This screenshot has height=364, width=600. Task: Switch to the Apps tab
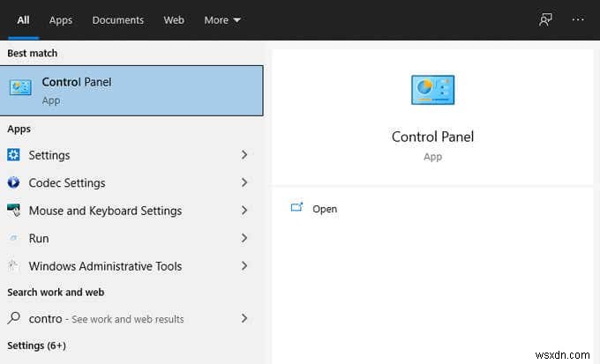61,19
